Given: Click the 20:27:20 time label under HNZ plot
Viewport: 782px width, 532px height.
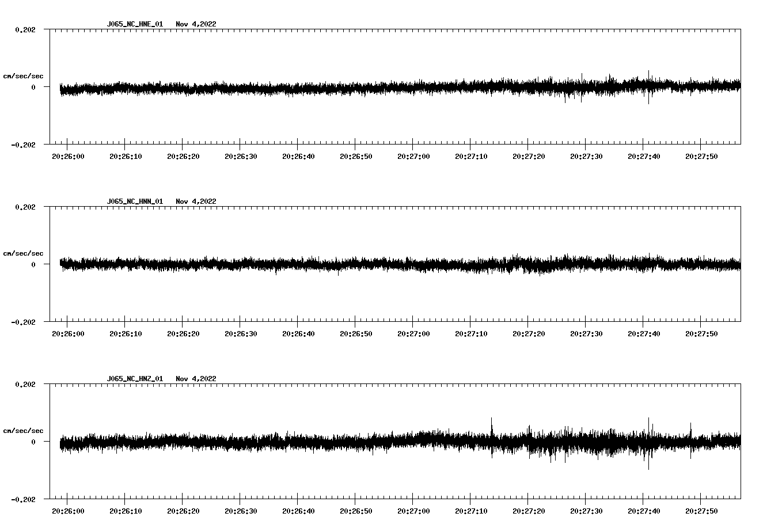Looking at the screenshot, I should [x=529, y=511].
